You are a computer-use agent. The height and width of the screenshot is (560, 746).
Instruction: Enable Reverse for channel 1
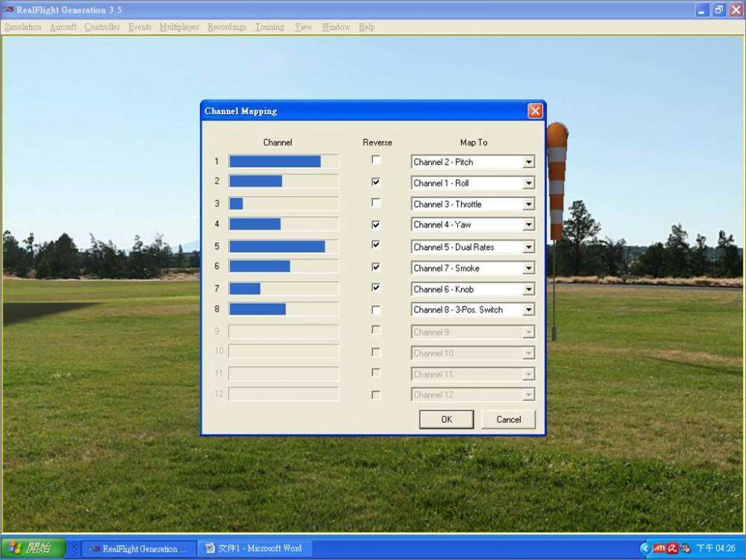point(376,160)
